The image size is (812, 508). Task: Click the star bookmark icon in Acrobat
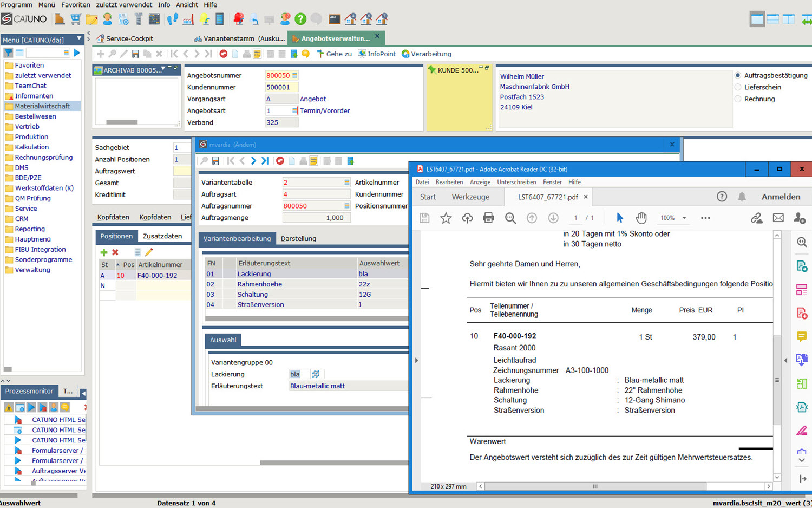(446, 218)
